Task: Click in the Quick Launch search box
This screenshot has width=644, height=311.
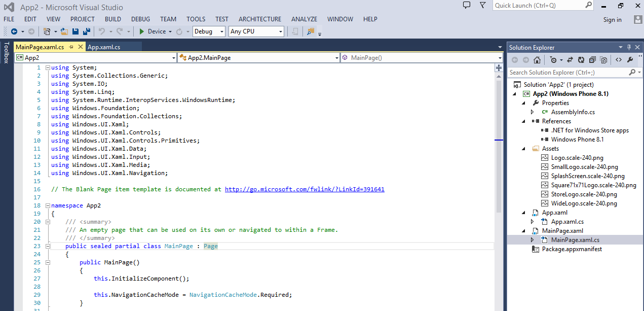Action: point(539,6)
